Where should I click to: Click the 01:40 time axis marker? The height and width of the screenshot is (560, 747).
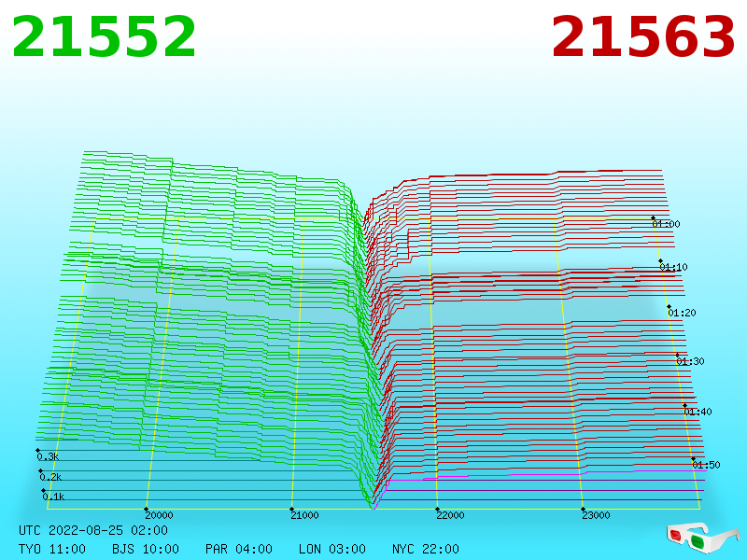[698, 412]
